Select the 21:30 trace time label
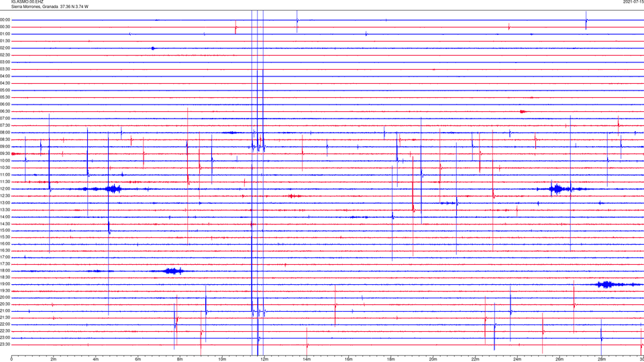Screen dimensions: 644x362 point(5,317)
